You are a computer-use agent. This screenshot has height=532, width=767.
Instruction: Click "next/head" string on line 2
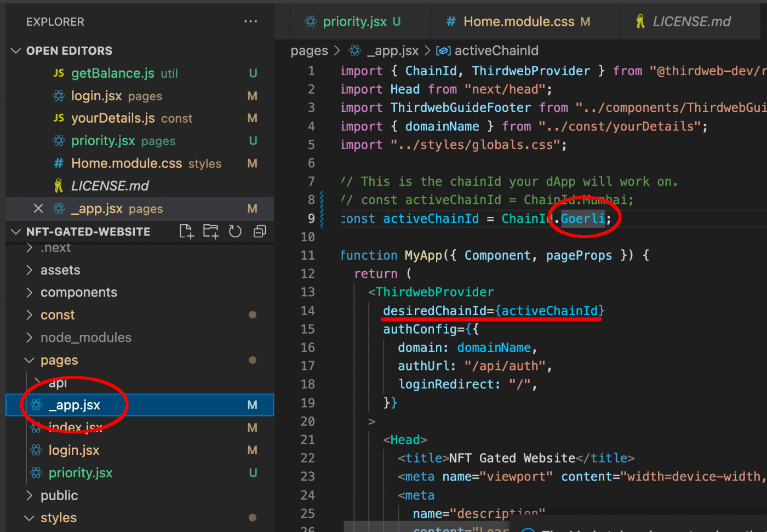[505, 89]
